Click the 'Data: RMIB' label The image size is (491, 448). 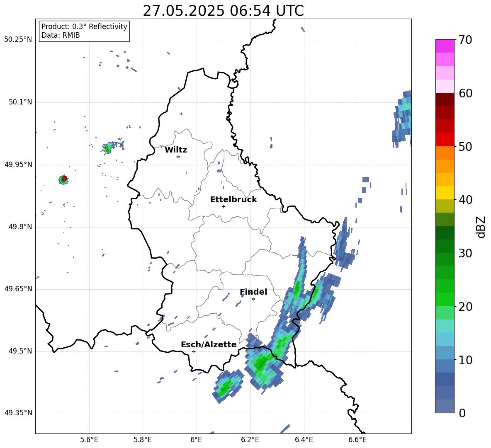click(61, 35)
